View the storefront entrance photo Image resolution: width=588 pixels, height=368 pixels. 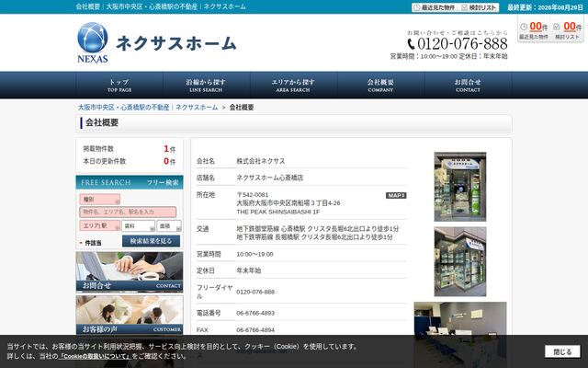click(x=460, y=187)
